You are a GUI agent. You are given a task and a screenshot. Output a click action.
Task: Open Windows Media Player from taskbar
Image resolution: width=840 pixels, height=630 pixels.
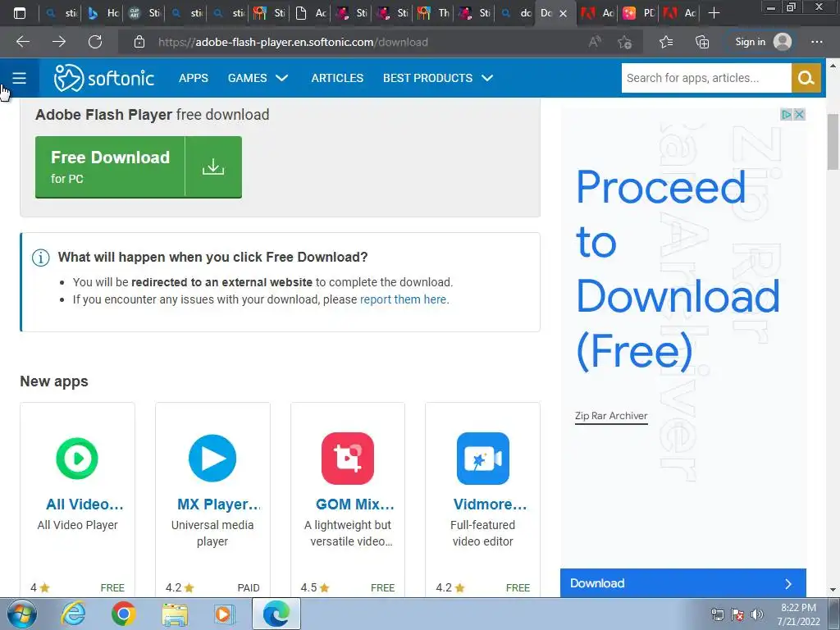pos(224,614)
